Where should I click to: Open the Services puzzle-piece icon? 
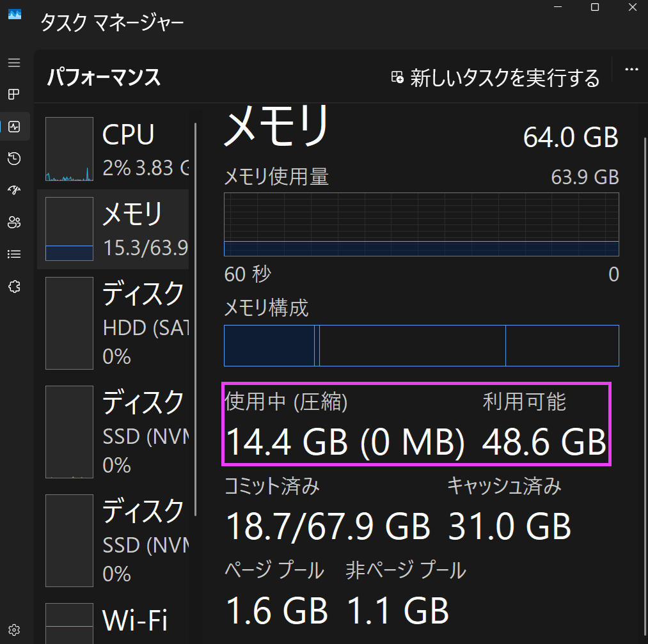pos(14,287)
